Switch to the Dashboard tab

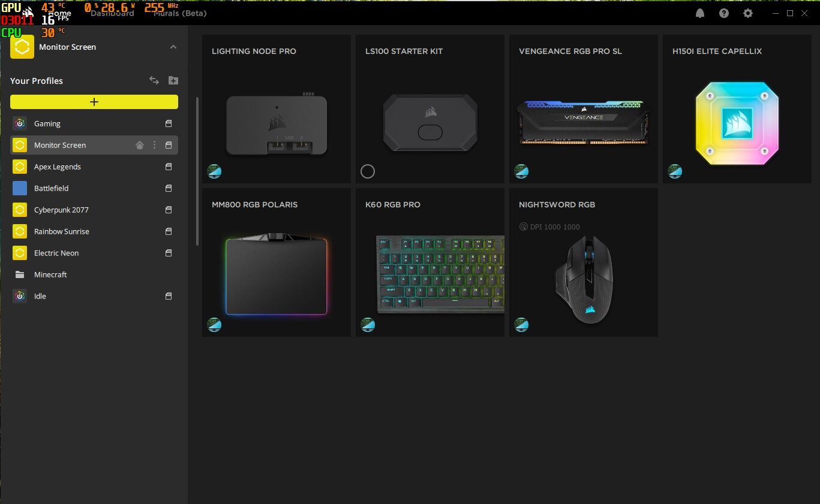[x=112, y=13]
